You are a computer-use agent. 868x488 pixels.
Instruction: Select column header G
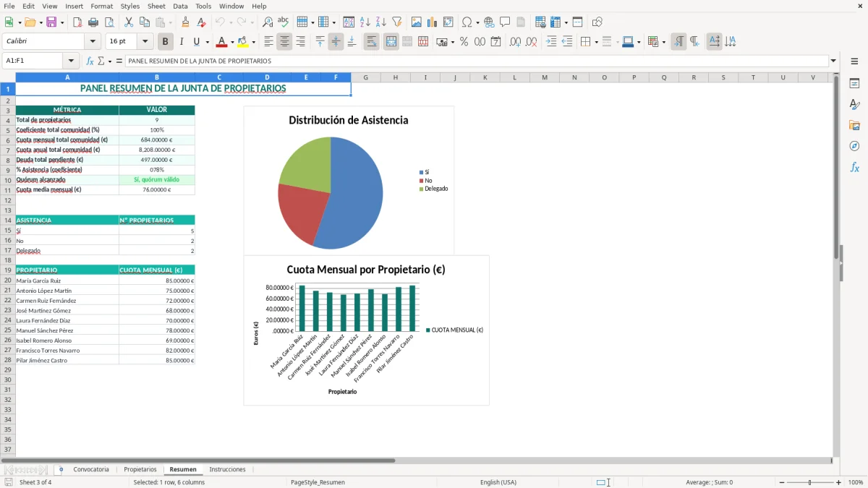[x=365, y=77]
